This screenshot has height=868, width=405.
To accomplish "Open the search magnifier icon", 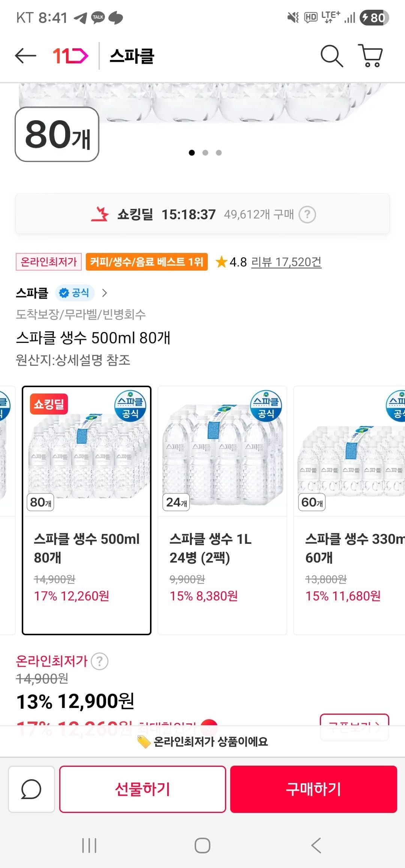I will [x=331, y=56].
